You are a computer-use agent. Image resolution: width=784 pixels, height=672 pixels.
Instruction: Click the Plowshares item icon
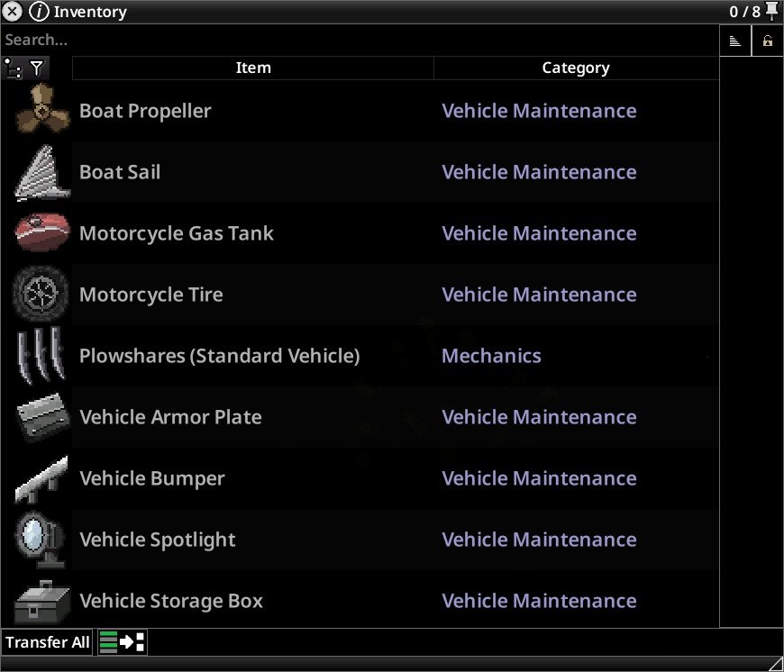tap(41, 355)
